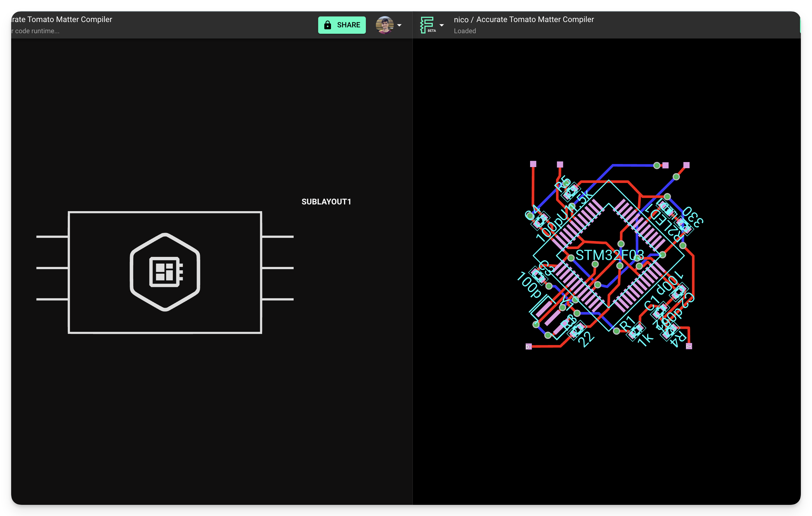
Task: Click the project title in left header
Action: point(62,20)
